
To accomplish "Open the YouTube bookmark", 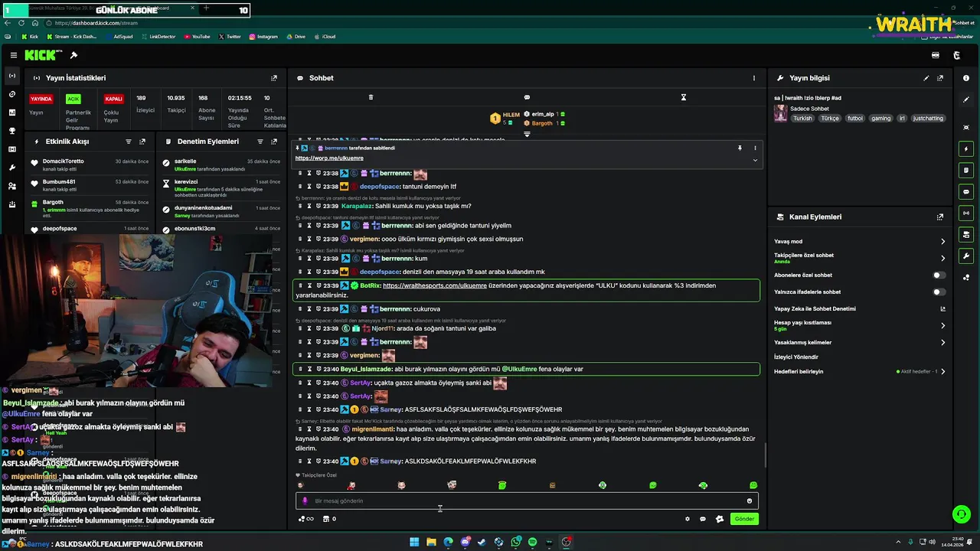I will click(x=197, y=36).
